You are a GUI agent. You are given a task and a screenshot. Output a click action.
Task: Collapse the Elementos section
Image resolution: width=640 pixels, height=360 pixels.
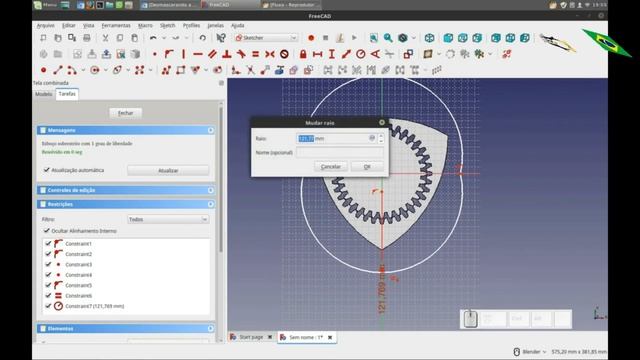click(x=211, y=329)
